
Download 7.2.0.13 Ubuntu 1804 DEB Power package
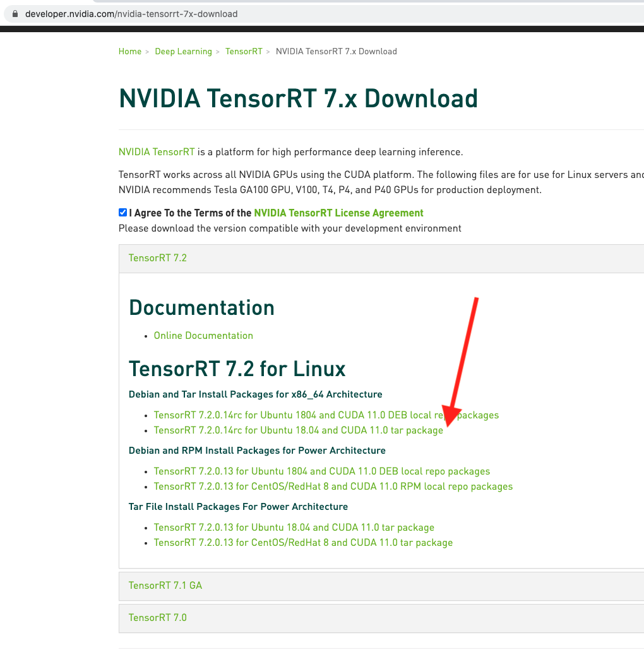322,471
